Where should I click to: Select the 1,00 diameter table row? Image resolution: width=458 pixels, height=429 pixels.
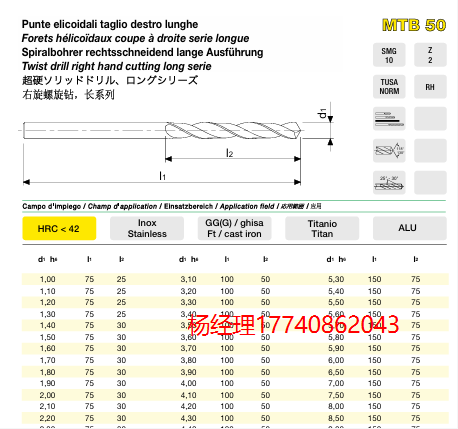235,279
